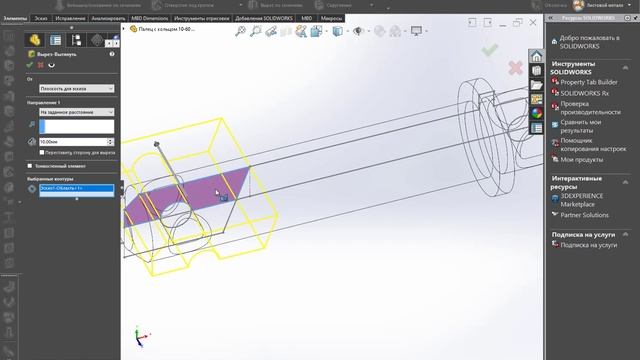Image resolution: width=640 pixels, height=360 pixels.
Task: Toggle thin feature checkbox
Action: 30,166
